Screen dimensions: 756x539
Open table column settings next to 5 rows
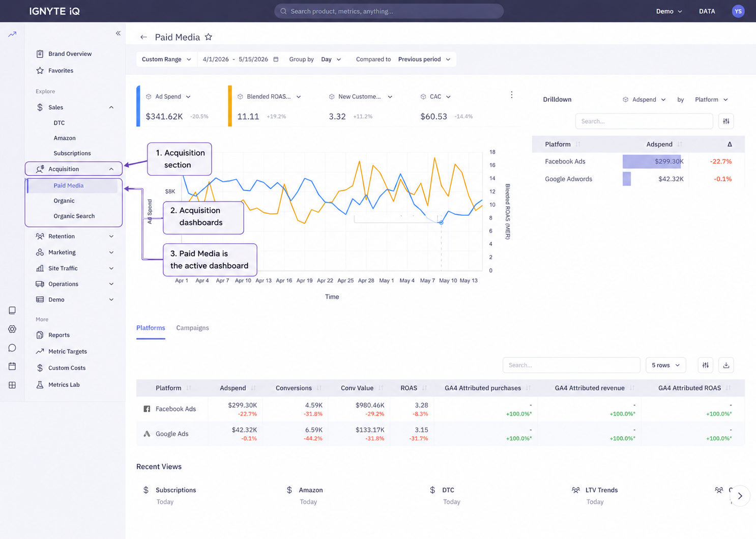[x=706, y=365]
